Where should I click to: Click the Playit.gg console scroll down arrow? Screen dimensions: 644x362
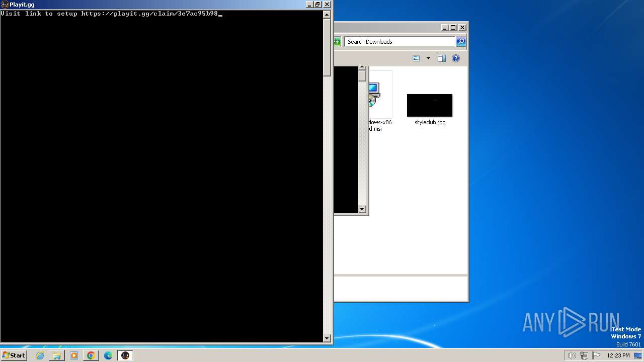pos(327,338)
